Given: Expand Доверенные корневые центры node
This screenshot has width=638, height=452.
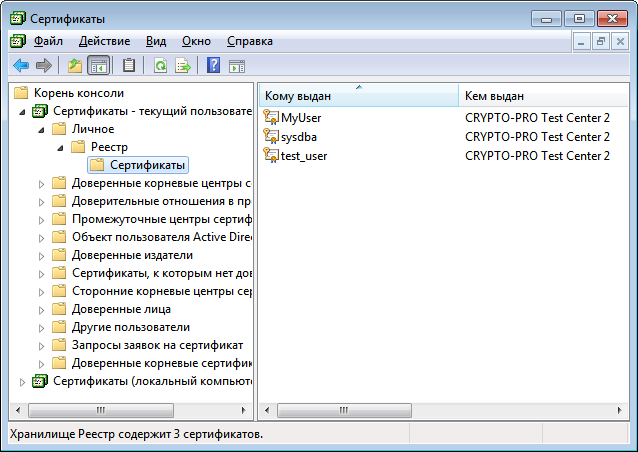Looking at the screenshot, I should (x=42, y=184).
